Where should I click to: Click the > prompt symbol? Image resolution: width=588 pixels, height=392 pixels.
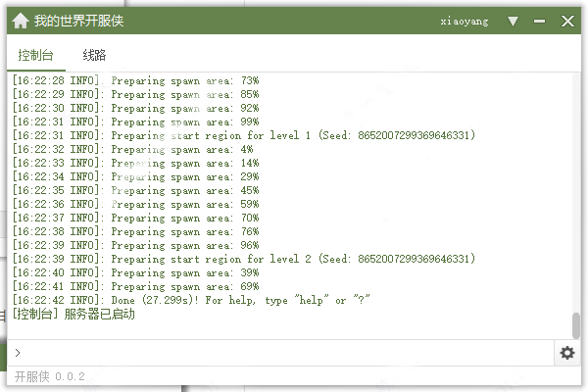18,353
